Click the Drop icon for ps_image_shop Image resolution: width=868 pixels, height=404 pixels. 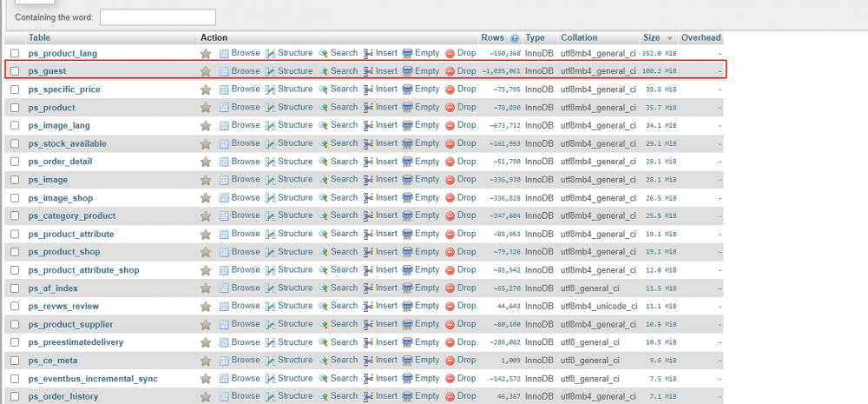450,198
